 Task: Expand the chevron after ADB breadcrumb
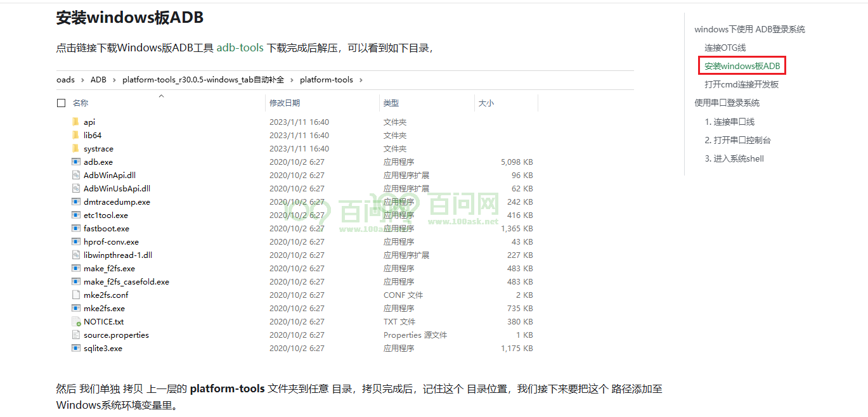point(114,80)
